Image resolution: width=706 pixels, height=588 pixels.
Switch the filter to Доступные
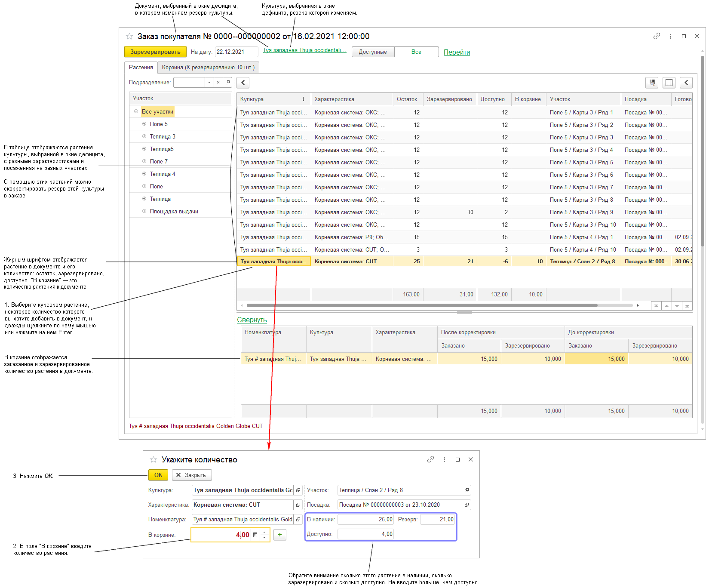[373, 52]
